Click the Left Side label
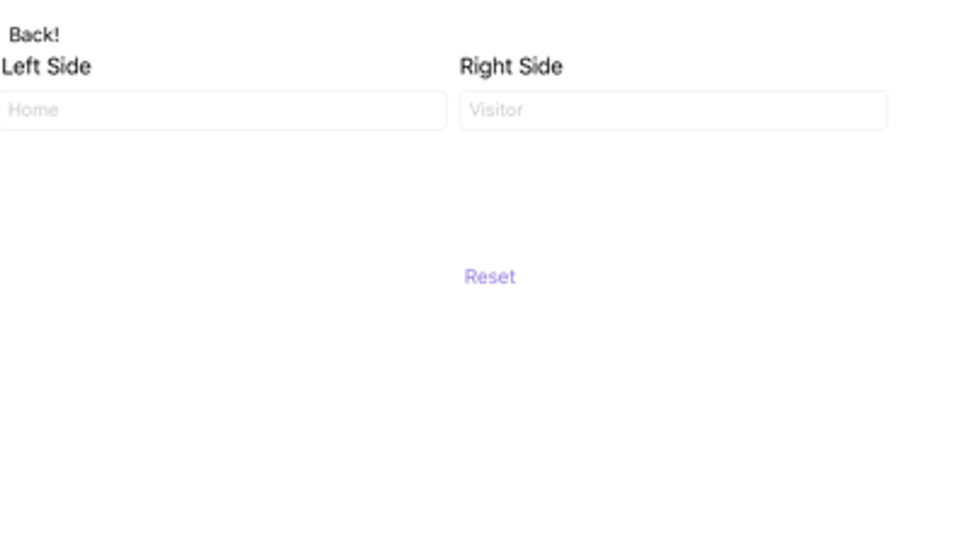The width and height of the screenshot is (980, 552). [x=46, y=66]
